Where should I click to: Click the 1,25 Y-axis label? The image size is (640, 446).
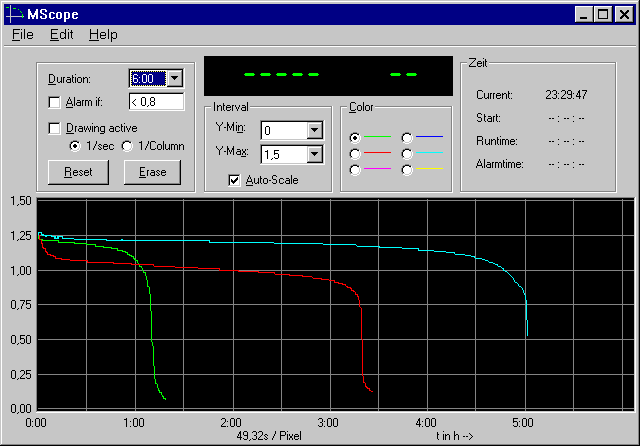21,236
